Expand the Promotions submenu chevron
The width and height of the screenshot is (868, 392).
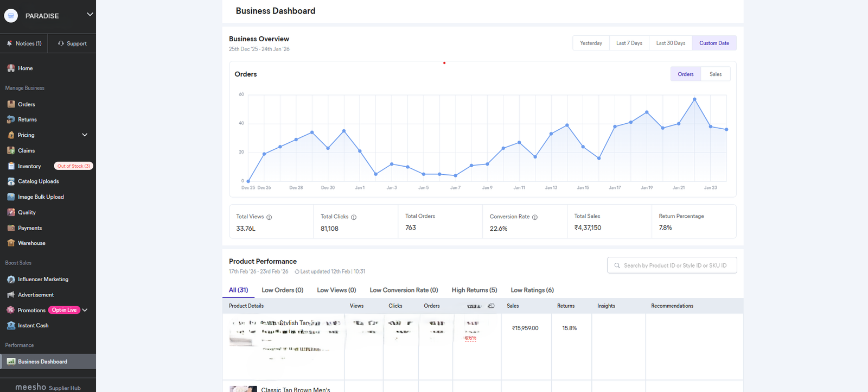click(x=85, y=310)
